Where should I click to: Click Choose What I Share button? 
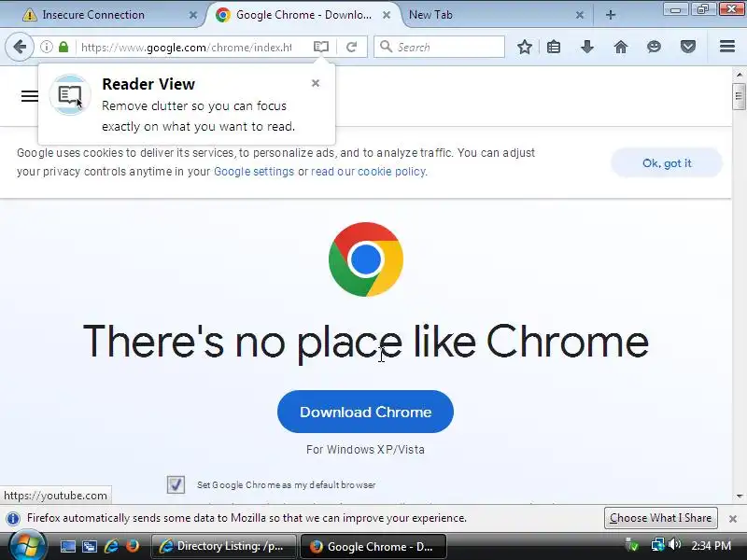(x=661, y=518)
